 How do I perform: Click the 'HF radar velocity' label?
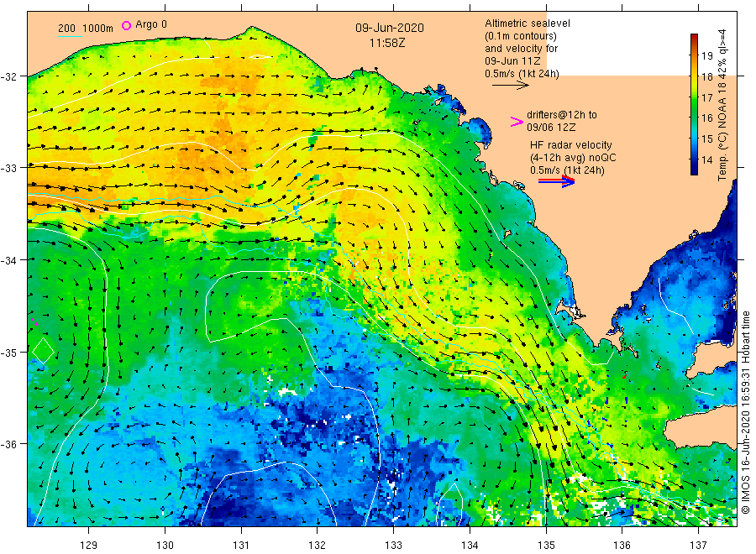tap(571, 145)
